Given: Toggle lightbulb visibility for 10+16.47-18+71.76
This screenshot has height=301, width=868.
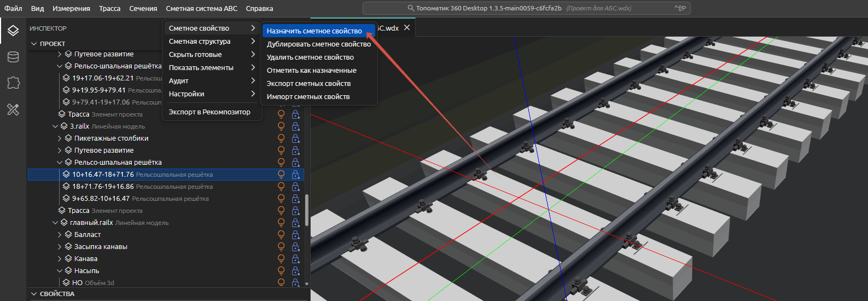Looking at the screenshot, I should click(x=281, y=175).
